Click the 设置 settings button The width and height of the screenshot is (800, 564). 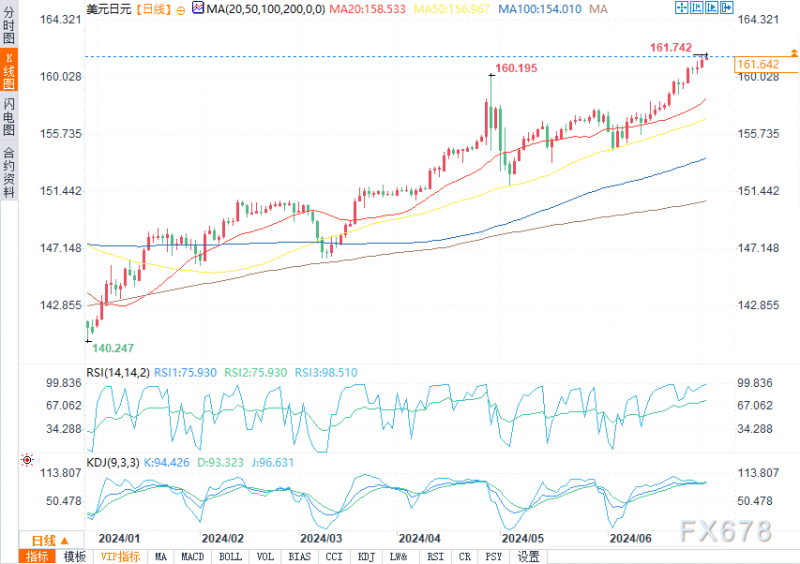coord(529,556)
